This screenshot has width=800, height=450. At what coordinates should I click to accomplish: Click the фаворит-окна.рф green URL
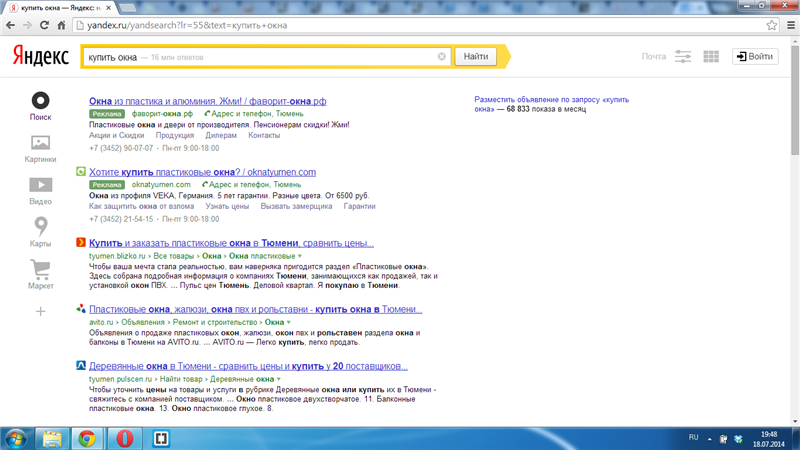coord(162,114)
